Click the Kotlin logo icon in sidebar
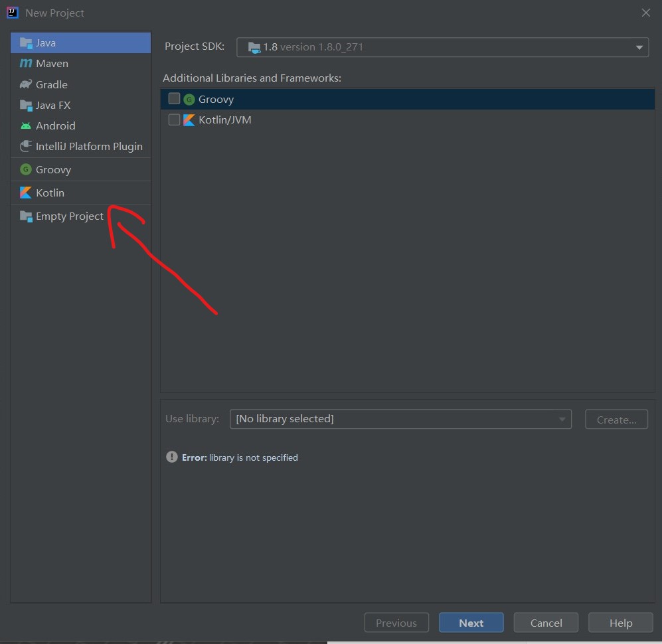The image size is (662, 644). click(x=26, y=193)
